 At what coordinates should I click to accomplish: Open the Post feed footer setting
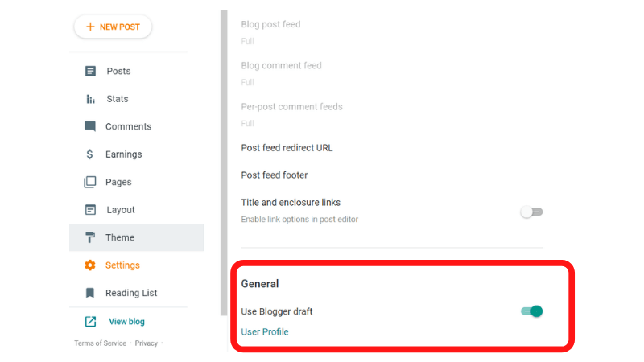pos(392,175)
